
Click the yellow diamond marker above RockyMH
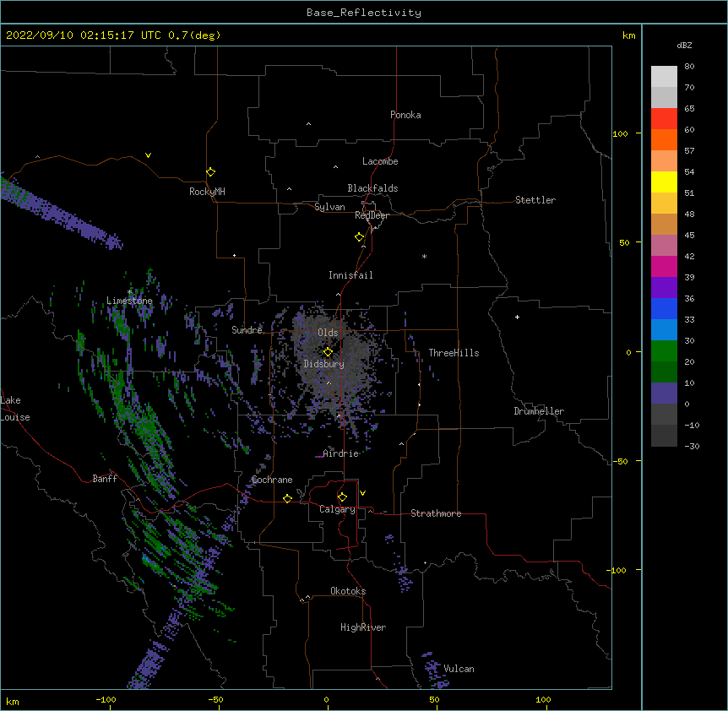[x=210, y=172]
